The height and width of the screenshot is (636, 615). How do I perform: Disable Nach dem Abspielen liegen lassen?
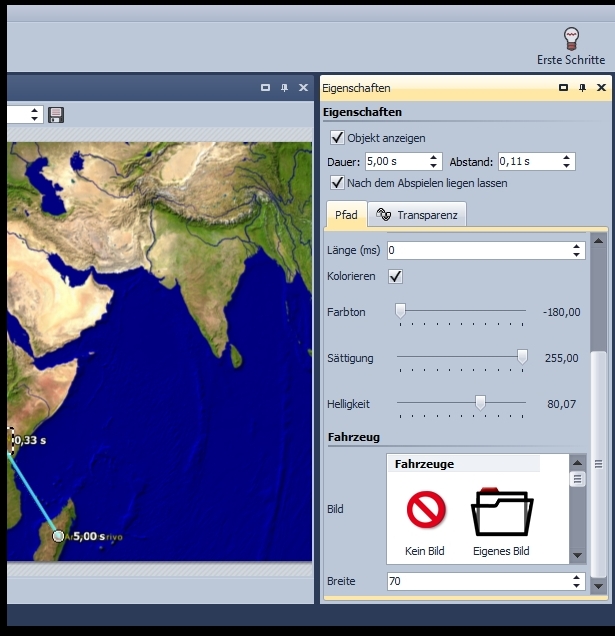pyautogui.click(x=337, y=183)
